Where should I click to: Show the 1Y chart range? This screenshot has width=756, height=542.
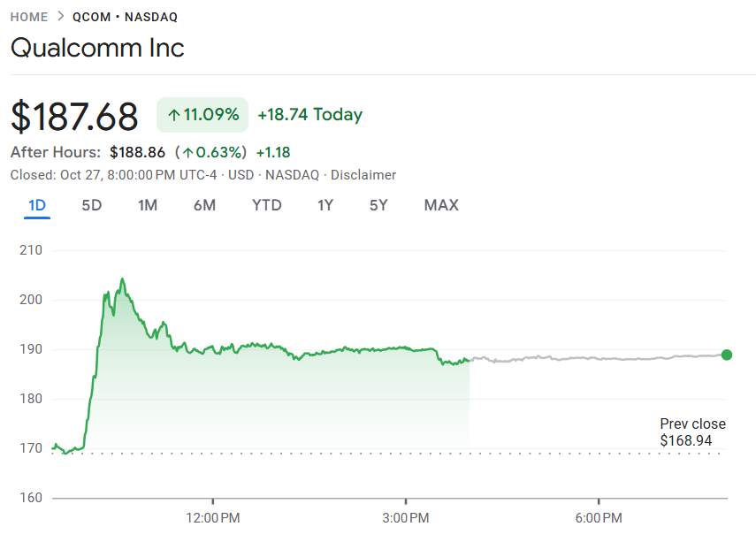click(325, 205)
